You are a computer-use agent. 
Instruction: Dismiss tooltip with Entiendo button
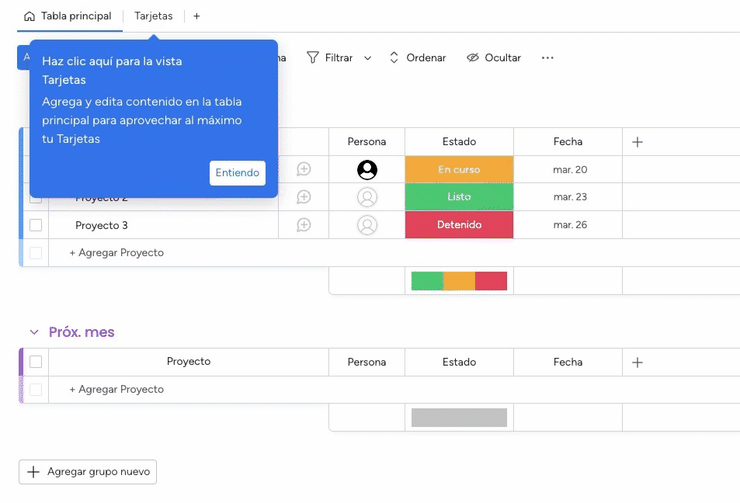point(237,173)
